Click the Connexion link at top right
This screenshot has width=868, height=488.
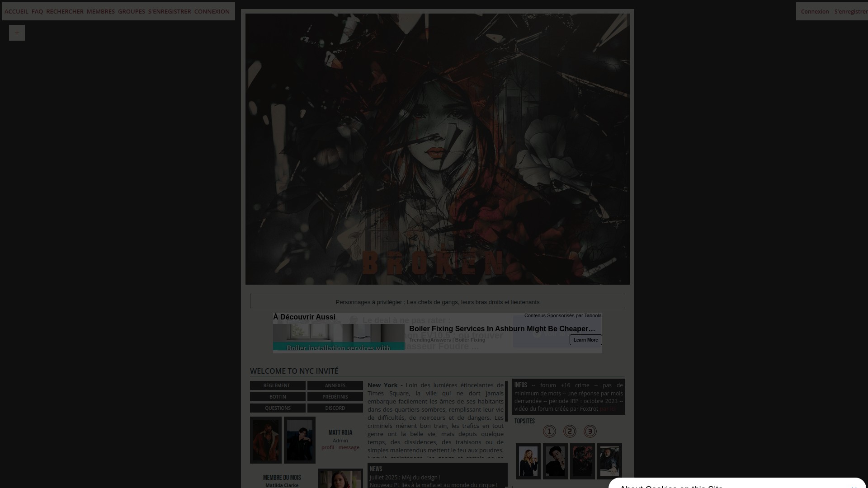(815, 11)
